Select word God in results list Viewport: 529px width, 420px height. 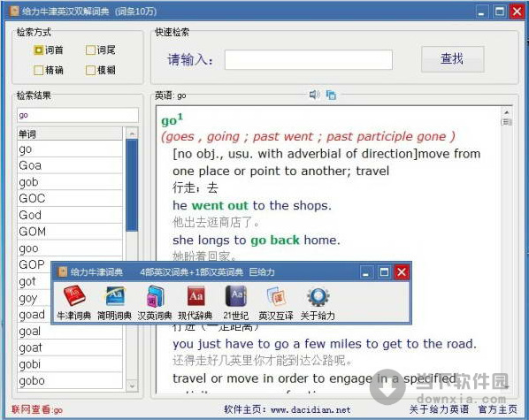[70, 215]
